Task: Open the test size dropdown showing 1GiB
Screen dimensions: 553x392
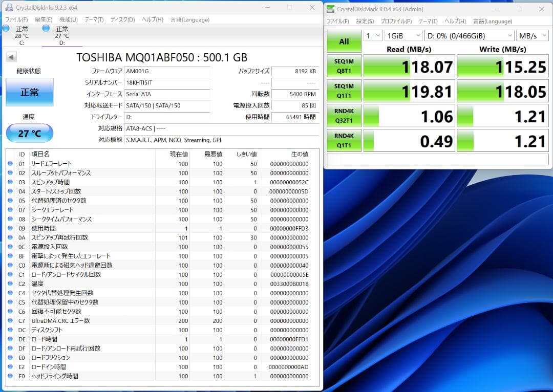Action: pyautogui.click(x=403, y=36)
